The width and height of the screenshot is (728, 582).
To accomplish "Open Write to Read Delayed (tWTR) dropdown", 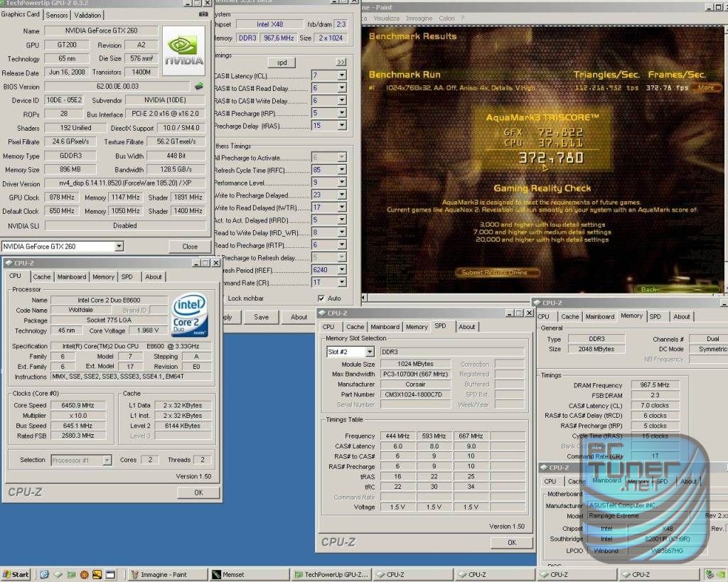I will (x=342, y=208).
